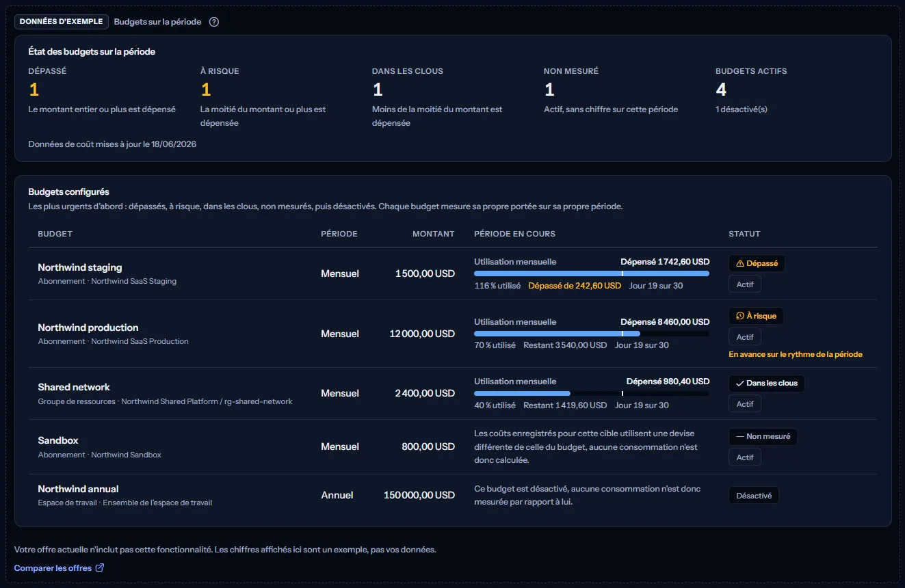Click the help icon beside Budgets sur la période
The height and width of the screenshot is (588, 905).
214,22
